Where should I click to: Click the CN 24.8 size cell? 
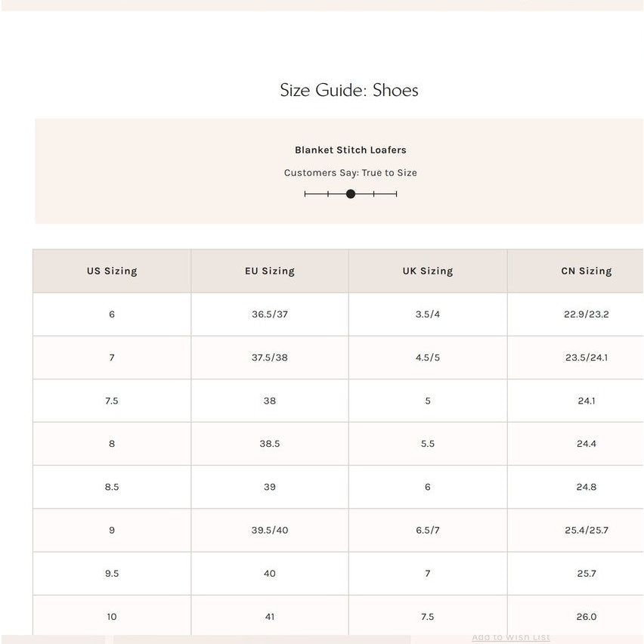click(587, 487)
